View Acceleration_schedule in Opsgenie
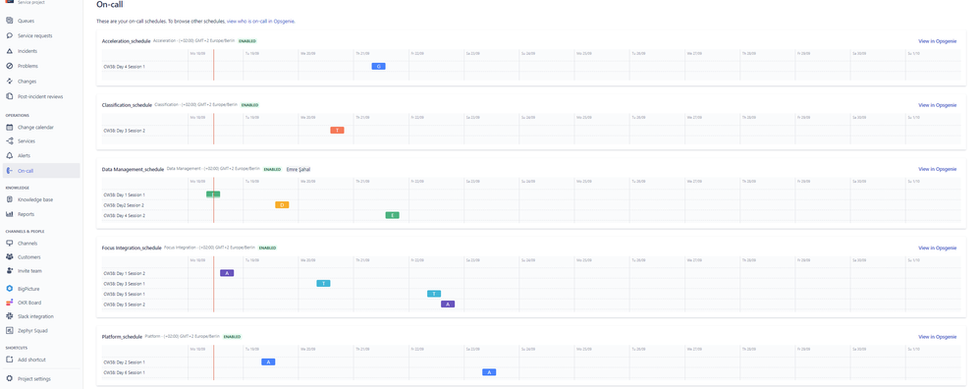 (937, 41)
